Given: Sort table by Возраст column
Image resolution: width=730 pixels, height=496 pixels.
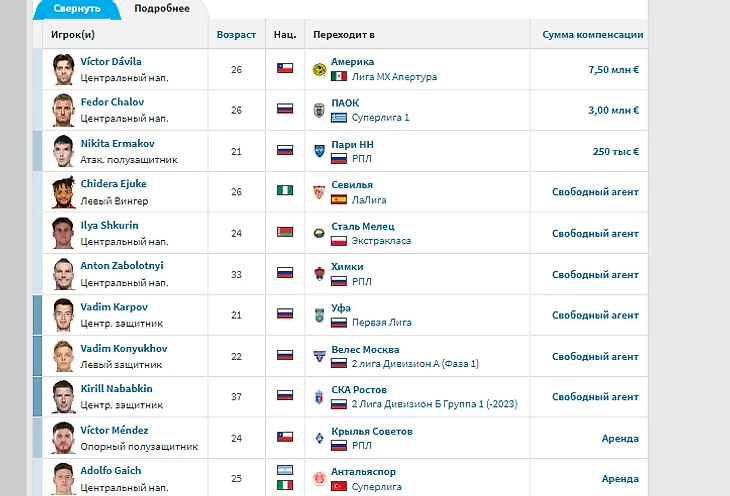Looking at the screenshot, I should [236, 34].
